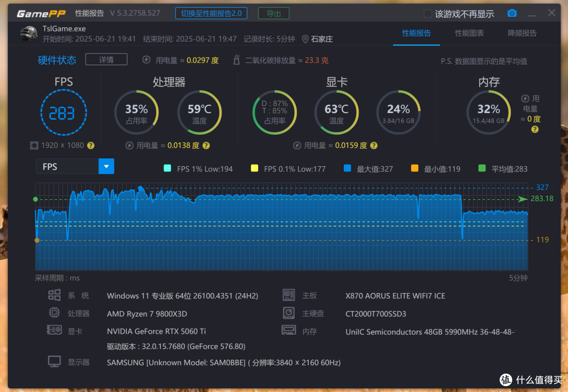Click the GPU D:87% usage gauge
This screenshot has width=568, height=392.
(275, 113)
